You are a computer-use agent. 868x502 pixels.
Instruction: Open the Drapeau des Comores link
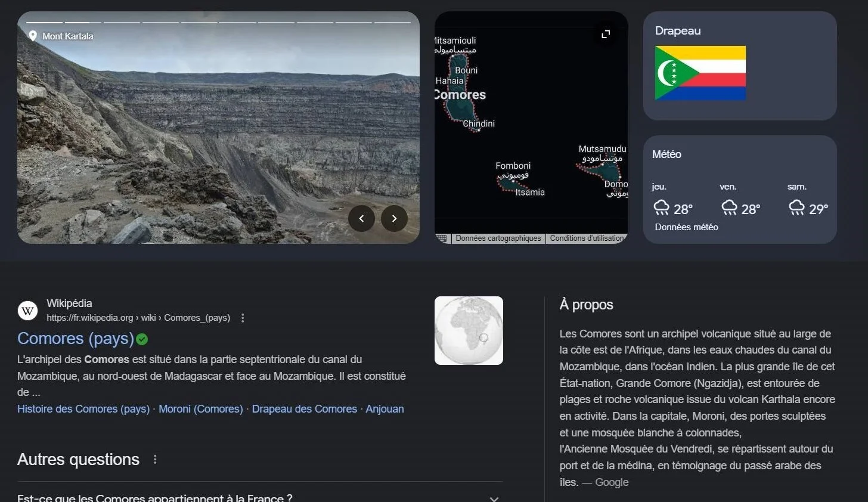tap(305, 409)
